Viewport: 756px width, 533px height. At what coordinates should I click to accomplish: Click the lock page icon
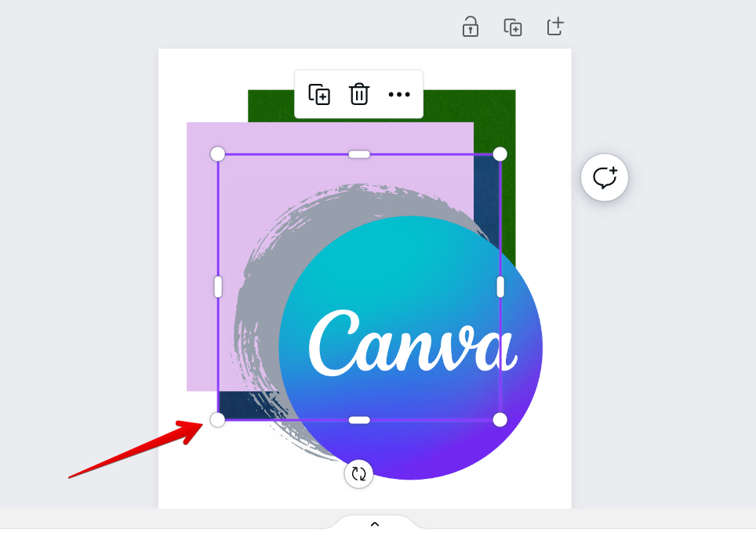[x=470, y=27]
